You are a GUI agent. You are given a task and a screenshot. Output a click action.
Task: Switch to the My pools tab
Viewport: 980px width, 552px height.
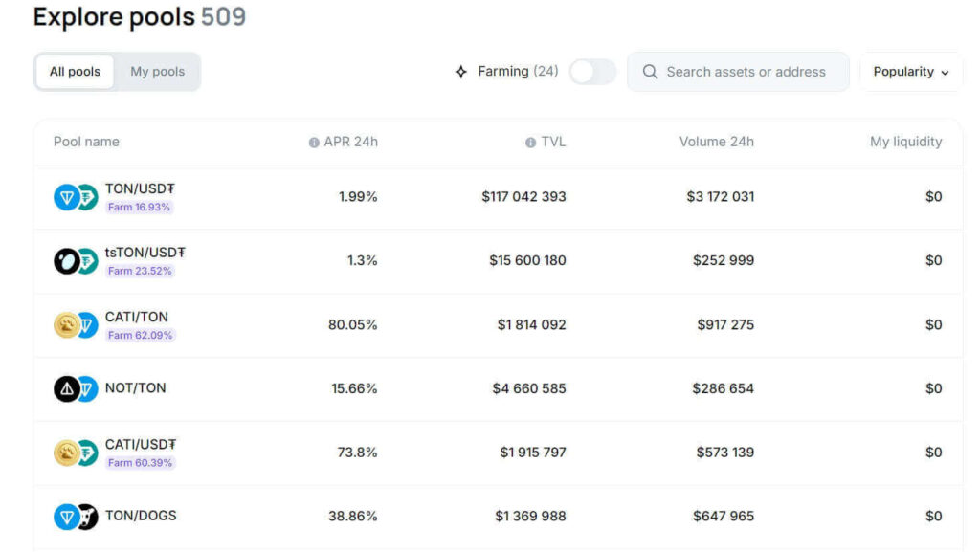(157, 72)
